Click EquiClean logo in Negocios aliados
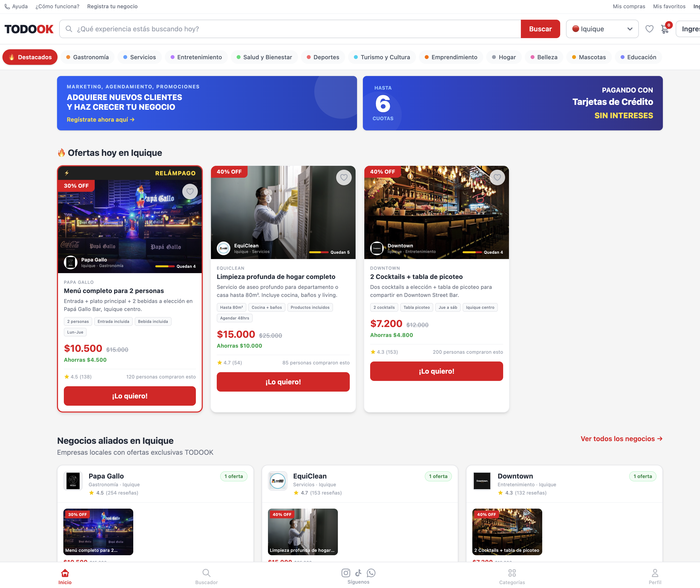Viewport: 700px width, 588px height. click(278, 481)
